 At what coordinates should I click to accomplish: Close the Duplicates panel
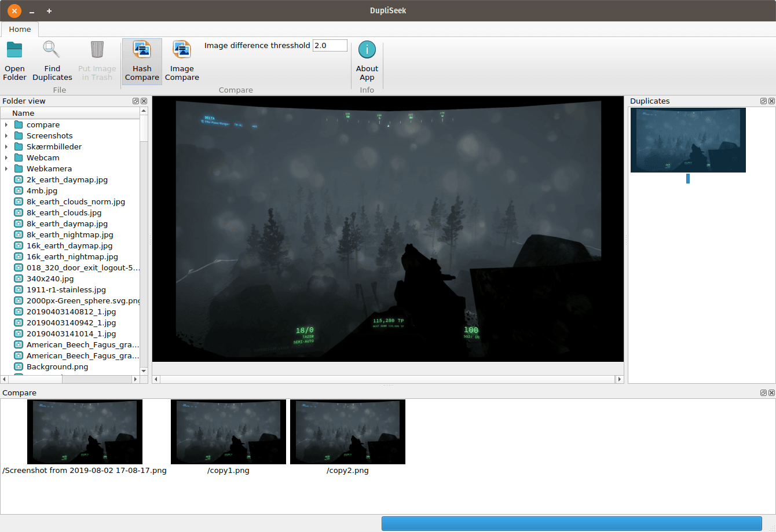[x=772, y=101]
